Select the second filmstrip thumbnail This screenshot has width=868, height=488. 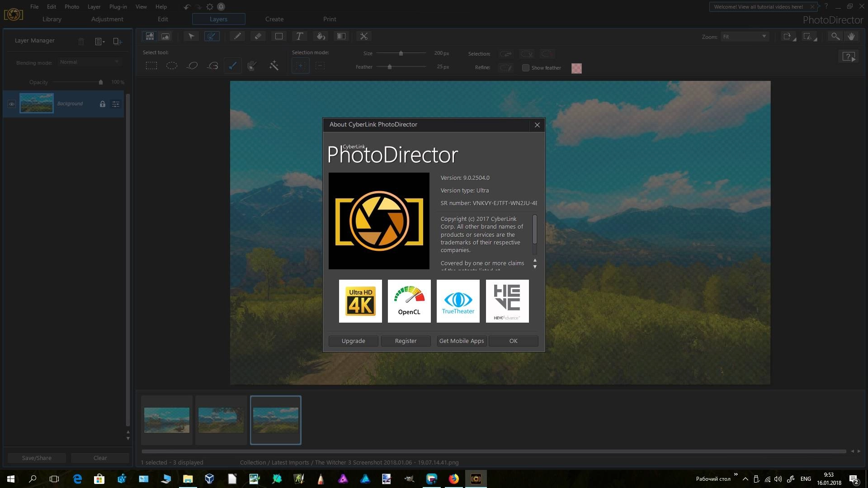[x=221, y=420]
